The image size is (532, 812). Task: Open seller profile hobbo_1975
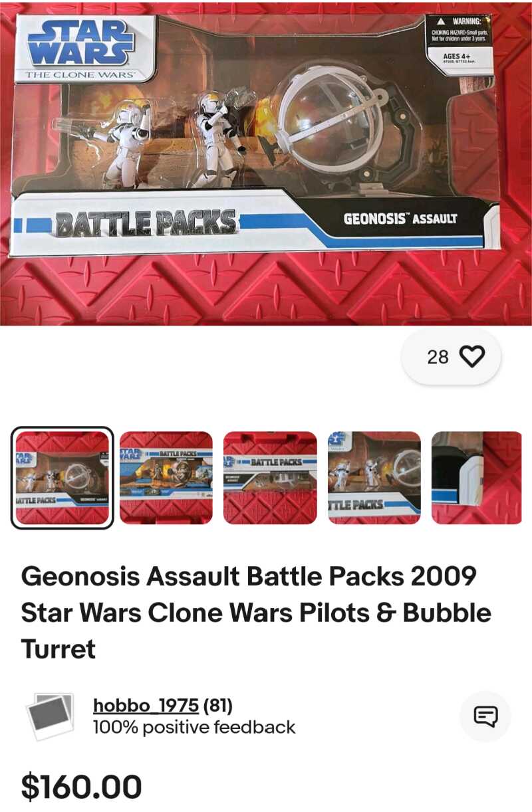146,705
